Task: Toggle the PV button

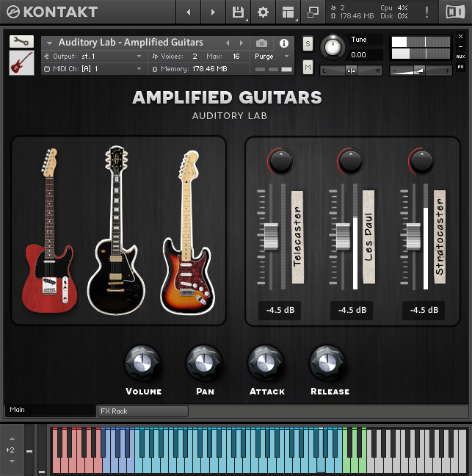Action: point(460,67)
